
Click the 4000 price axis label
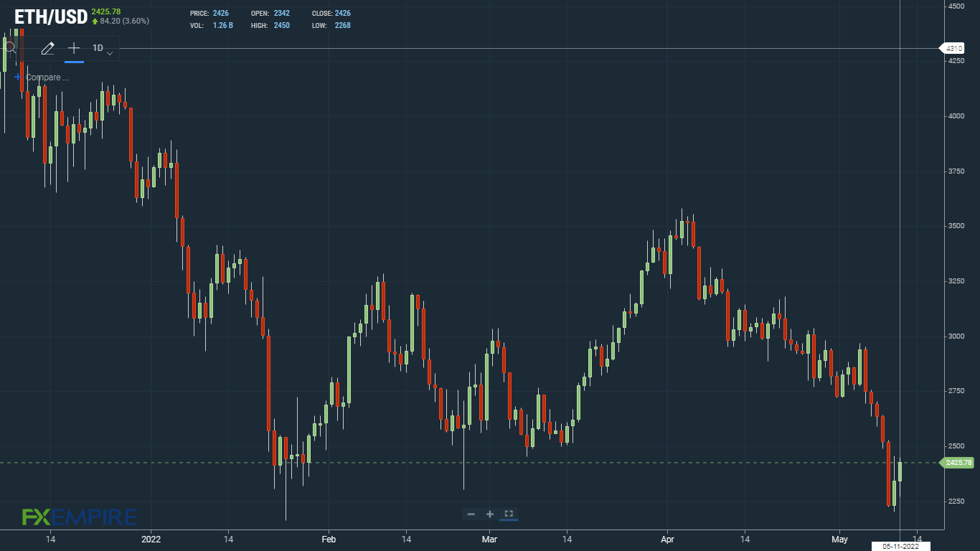pos(958,116)
